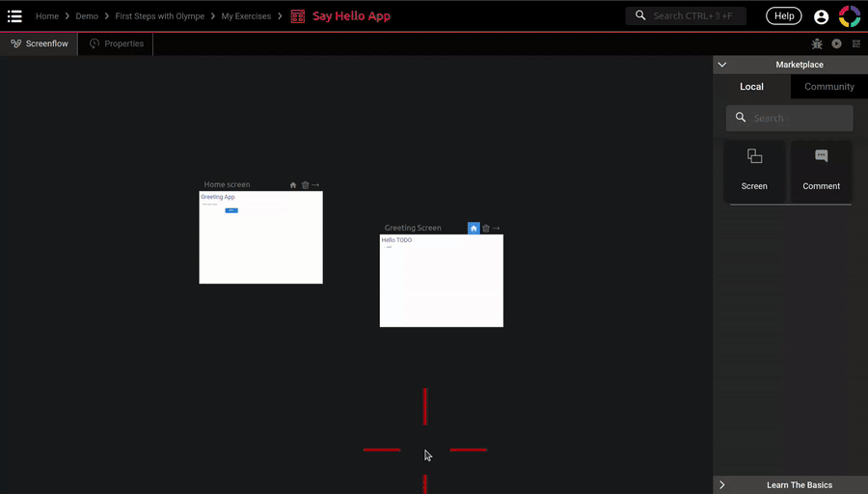This screenshot has width=868, height=494.
Task: Click the bug debug icon
Action: (817, 43)
